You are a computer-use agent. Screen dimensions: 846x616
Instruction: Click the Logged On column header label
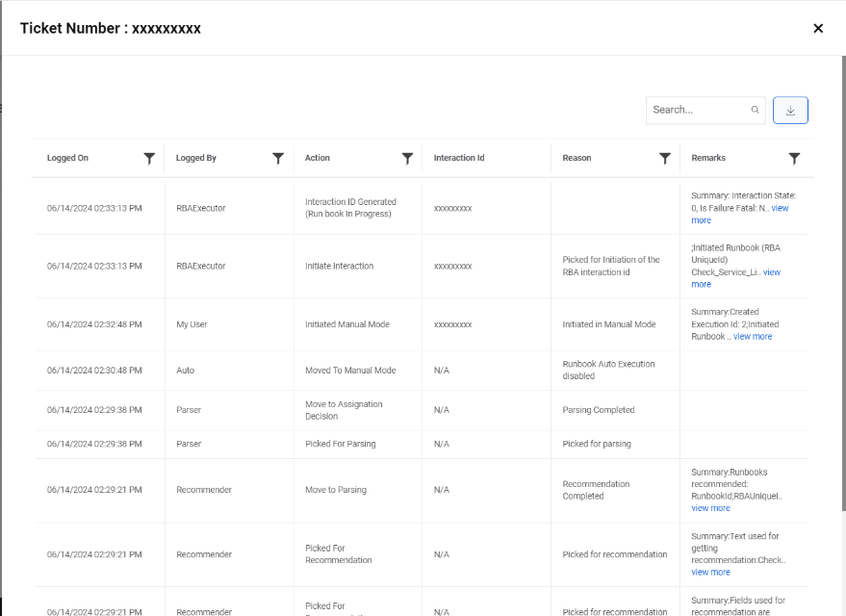point(67,158)
